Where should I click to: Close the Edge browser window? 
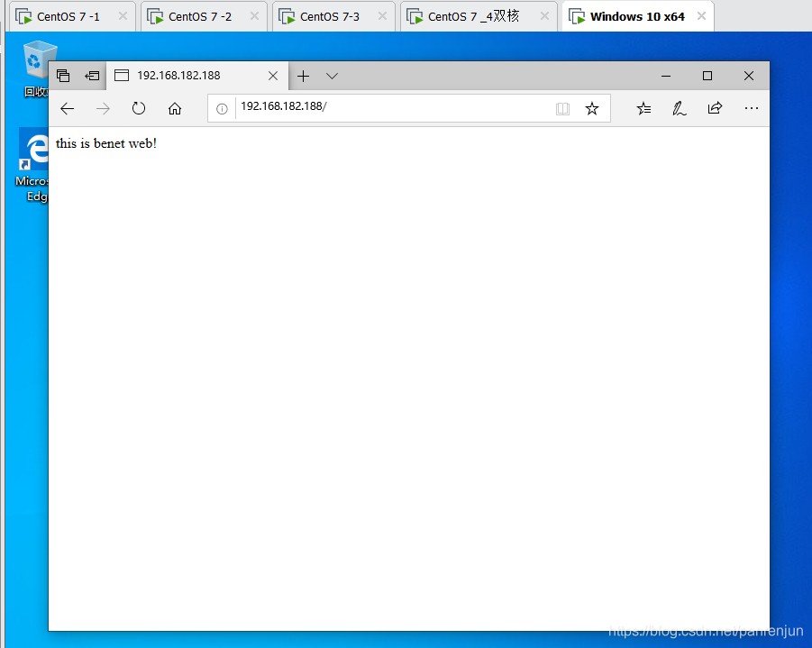coord(748,76)
